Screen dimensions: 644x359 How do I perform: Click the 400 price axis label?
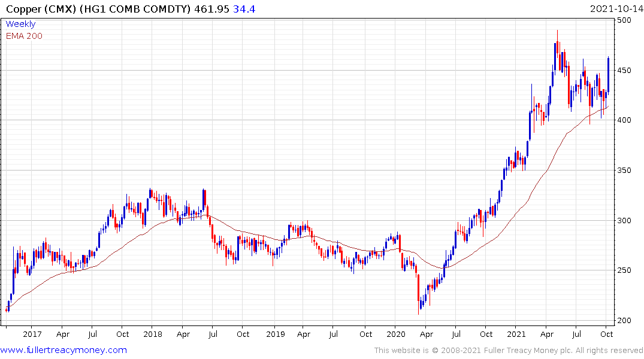624,120
